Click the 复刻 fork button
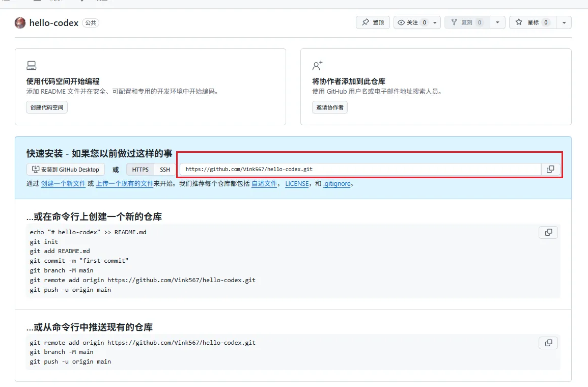588x387 pixels. pyautogui.click(x=467, y=22)
